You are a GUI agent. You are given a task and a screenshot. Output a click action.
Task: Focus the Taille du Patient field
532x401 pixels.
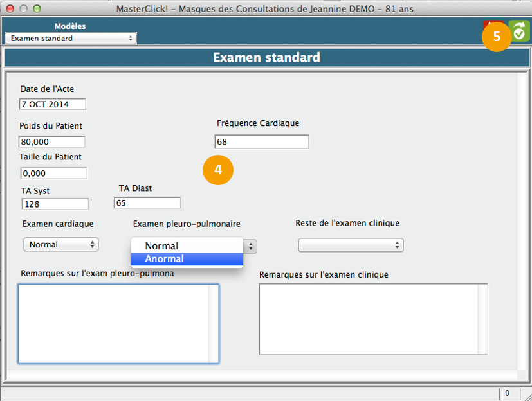(53, 174)
